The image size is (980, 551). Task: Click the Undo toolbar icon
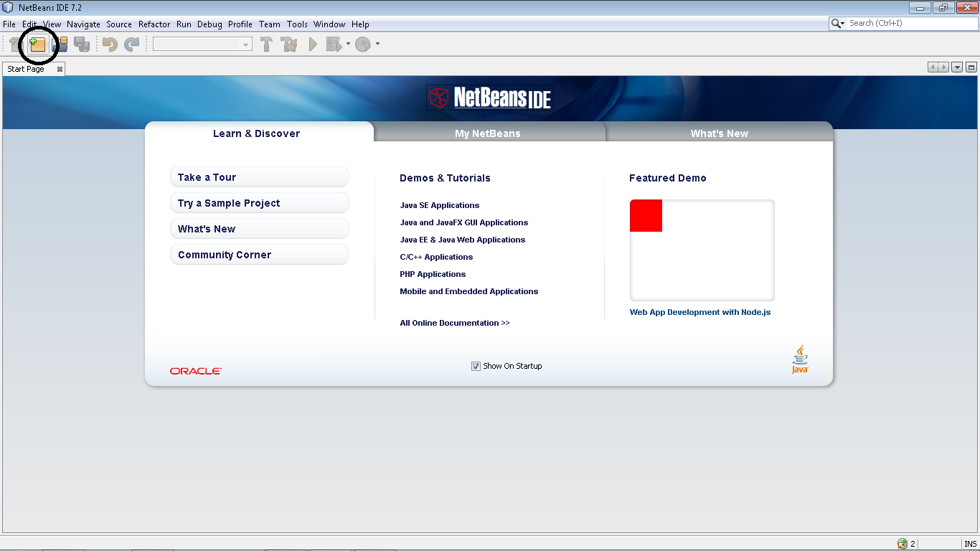click(x=110, y=44)
